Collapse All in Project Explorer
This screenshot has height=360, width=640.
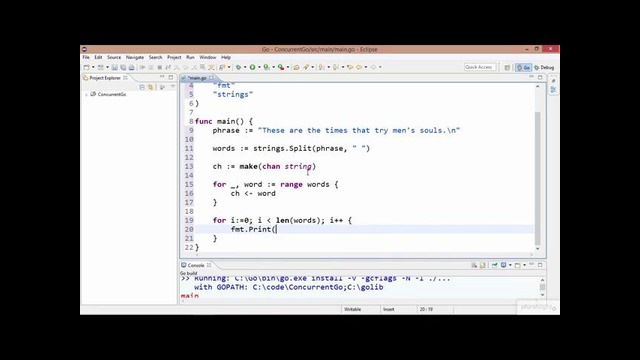tap(142, 87)
